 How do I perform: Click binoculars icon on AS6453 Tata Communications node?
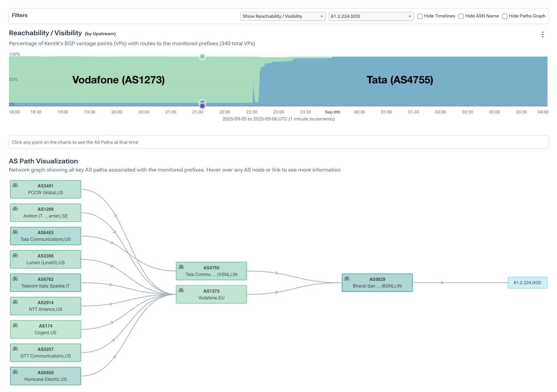pyautogui.click(x=15, y=232)
